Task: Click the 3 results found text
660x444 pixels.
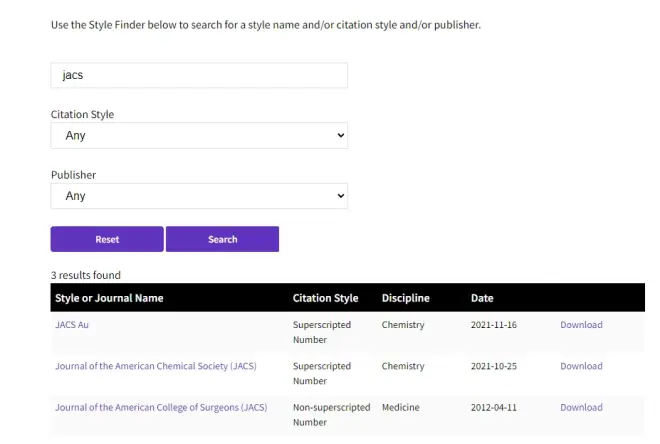Action: pos(86,275)
